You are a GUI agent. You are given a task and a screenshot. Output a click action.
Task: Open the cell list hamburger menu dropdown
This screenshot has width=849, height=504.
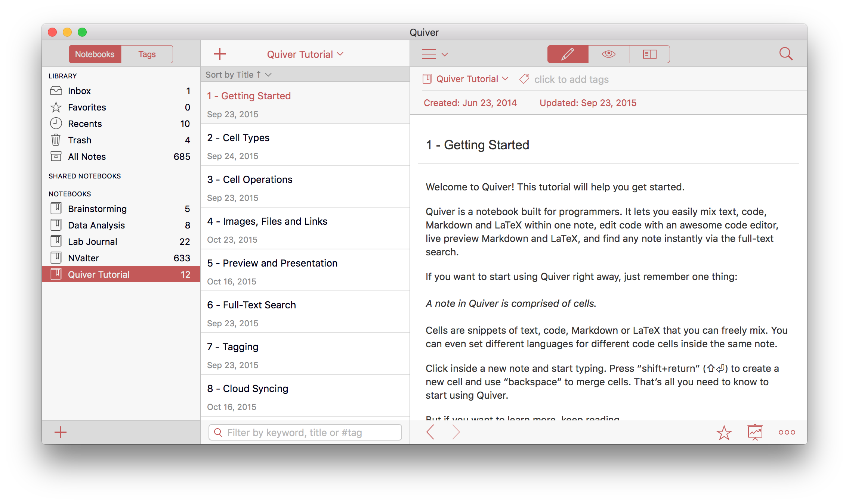[435, 55]
